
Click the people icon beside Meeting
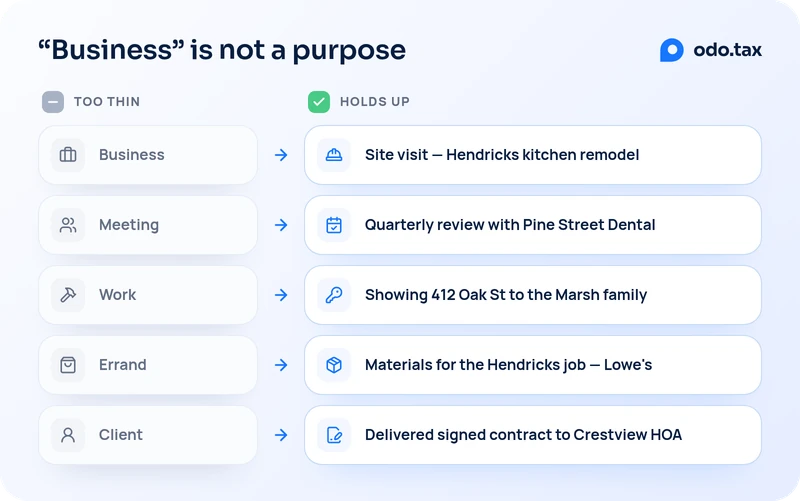click(x=68, y=224)
